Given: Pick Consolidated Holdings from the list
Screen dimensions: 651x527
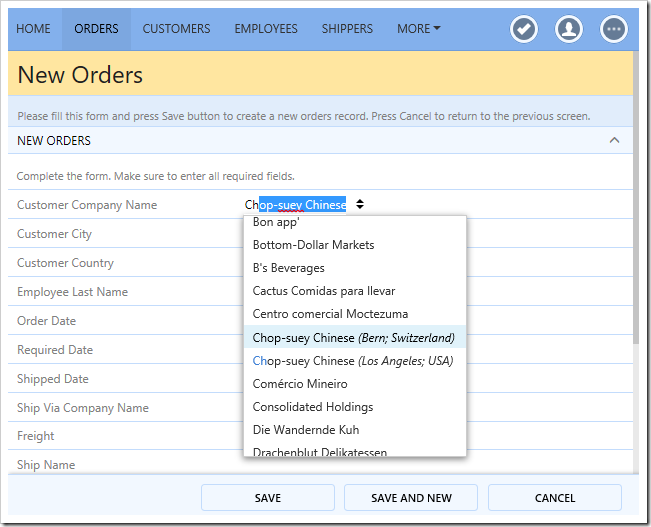Looking at the screenshot, I should pyautogui.click(x=355, y=407).
